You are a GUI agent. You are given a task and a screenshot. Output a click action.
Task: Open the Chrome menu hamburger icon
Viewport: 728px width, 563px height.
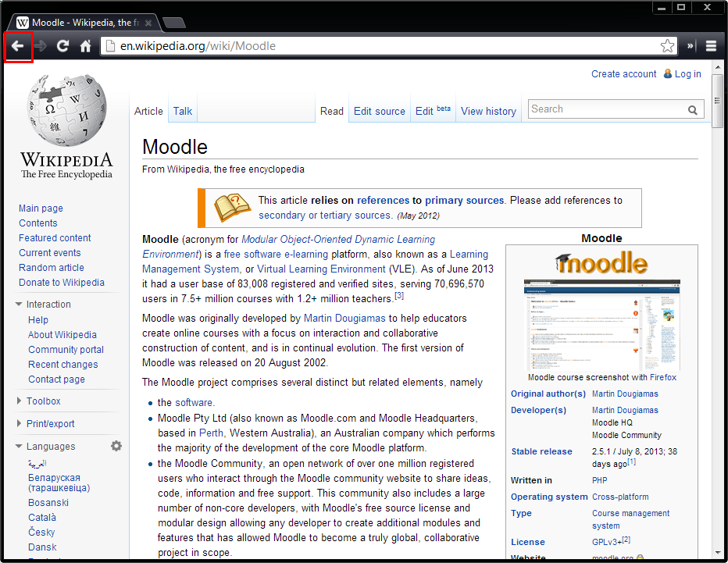(711, 46)
